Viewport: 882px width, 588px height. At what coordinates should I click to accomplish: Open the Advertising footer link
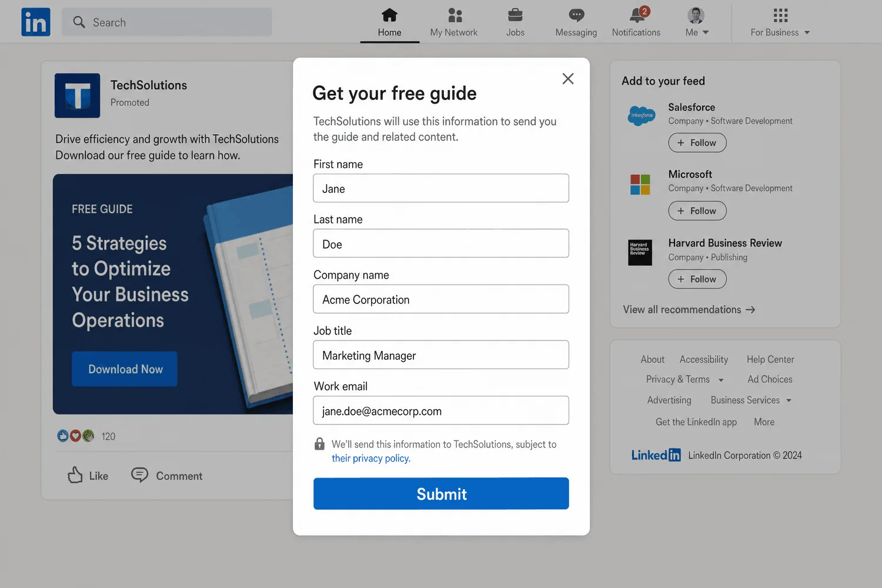669,400
